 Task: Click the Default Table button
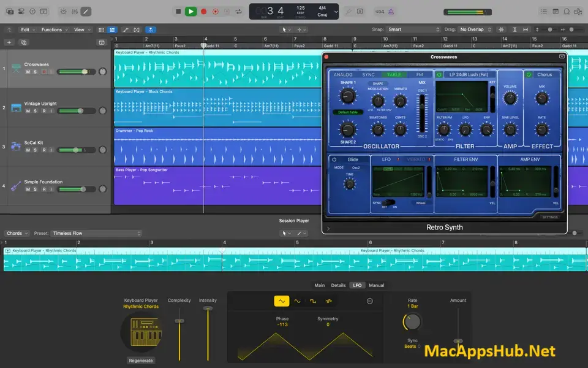348,112
